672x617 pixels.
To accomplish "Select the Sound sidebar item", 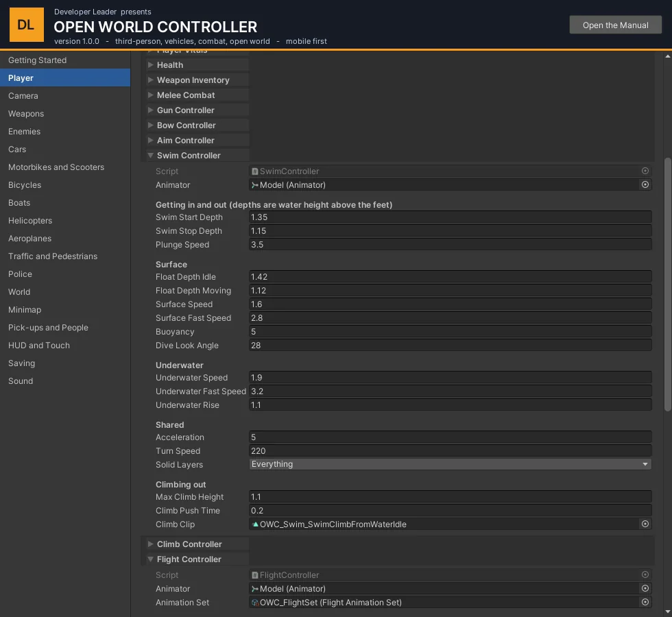I will (x=65, y=381).
